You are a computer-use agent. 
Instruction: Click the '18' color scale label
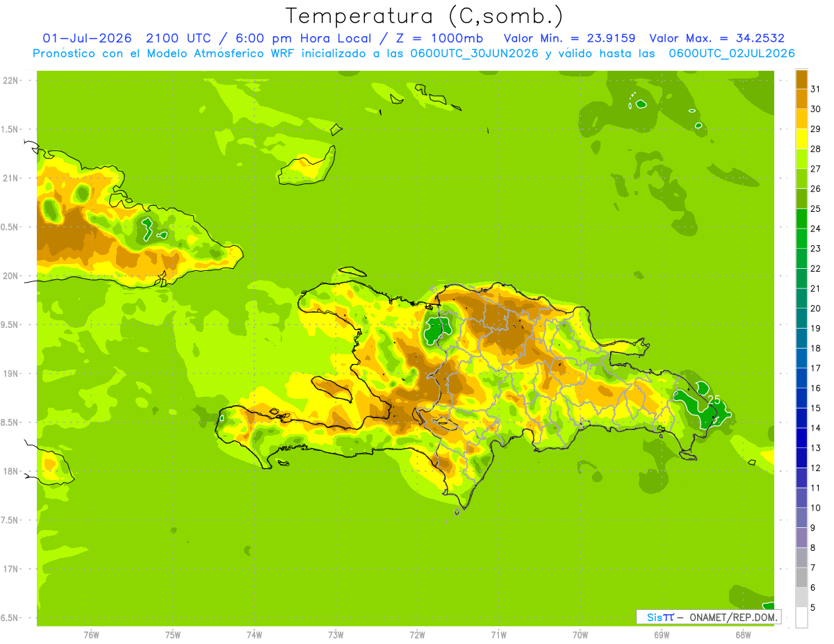[x=816, y=348]
